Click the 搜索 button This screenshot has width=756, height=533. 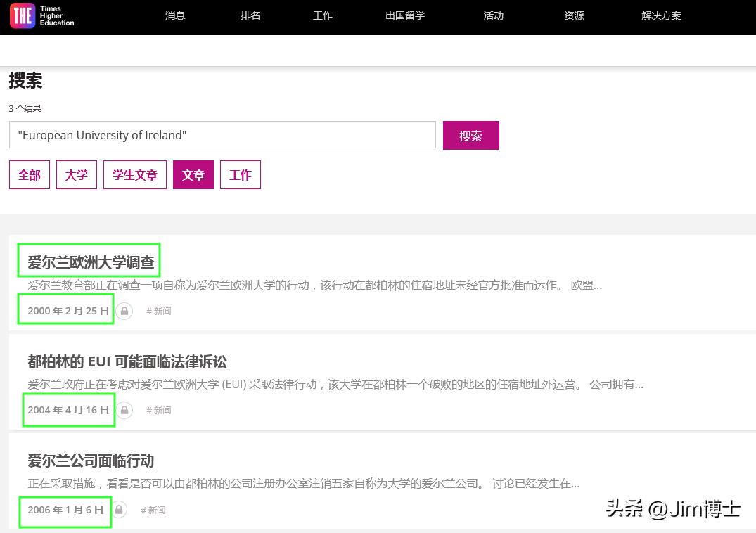point(470,136)
